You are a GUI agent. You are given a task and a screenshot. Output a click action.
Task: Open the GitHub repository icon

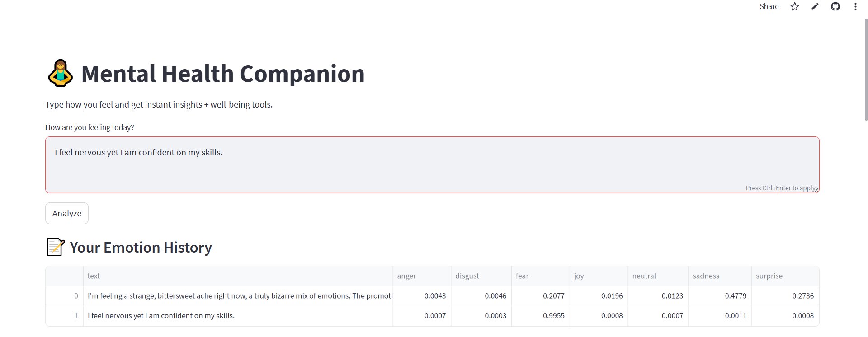tap(835, 7)
